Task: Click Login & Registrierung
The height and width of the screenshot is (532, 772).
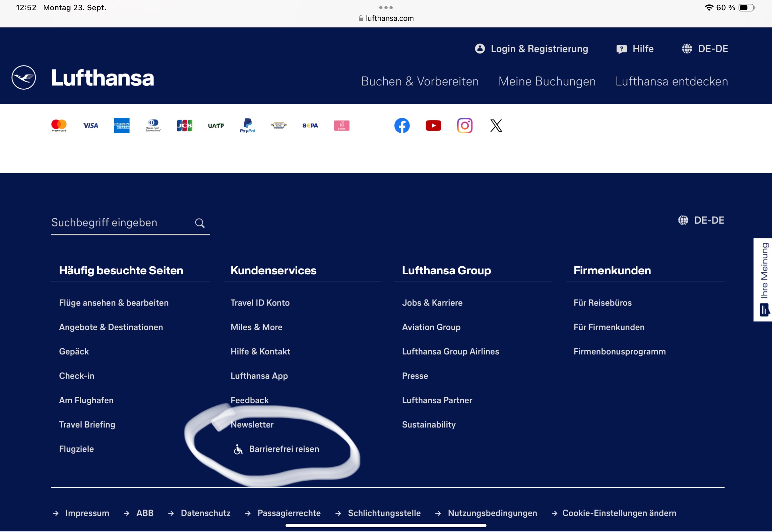Action: pyautogui.click(x=539, y=49)
